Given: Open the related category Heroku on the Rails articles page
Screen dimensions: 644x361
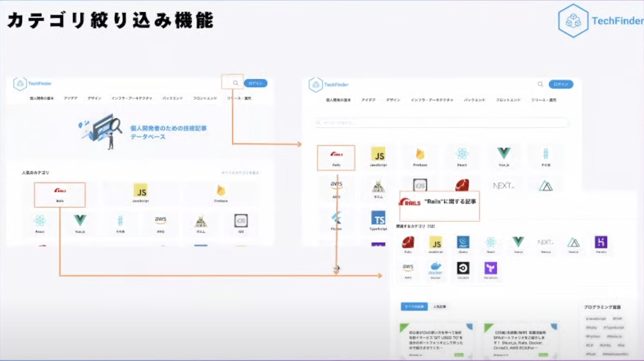Looking at the screenshot, I should pos(601,245).
